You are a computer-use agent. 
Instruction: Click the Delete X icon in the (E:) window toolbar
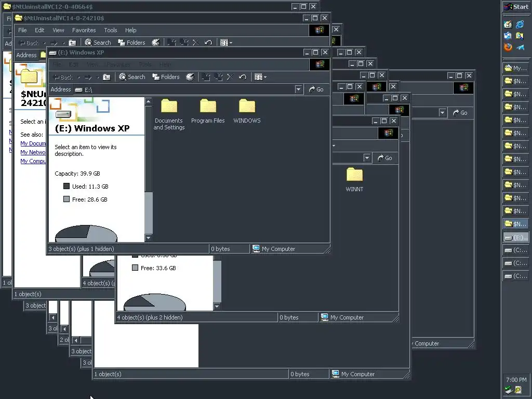230,77
